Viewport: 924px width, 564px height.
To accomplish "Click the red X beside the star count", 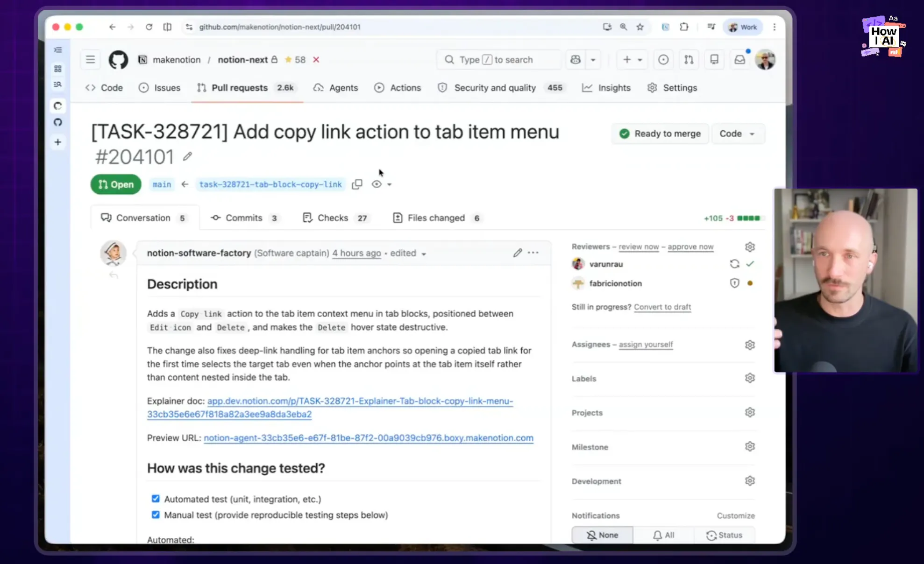I will click(x=316, y=60).
